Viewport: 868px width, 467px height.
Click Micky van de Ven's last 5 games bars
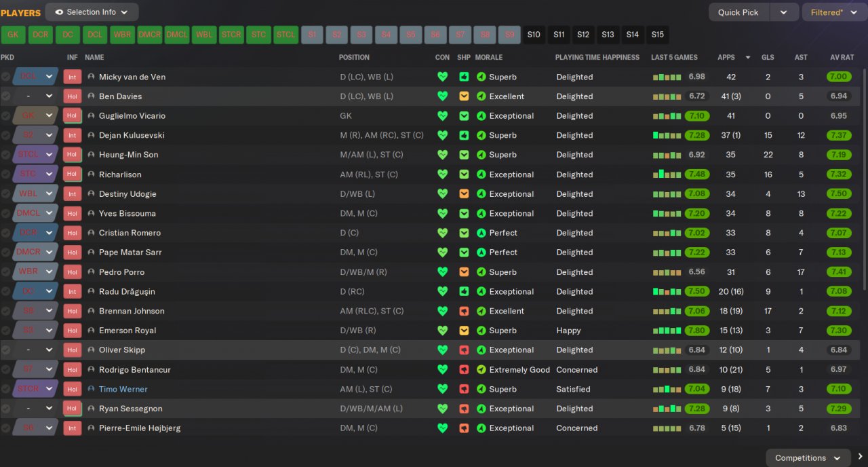click(667, 77)
